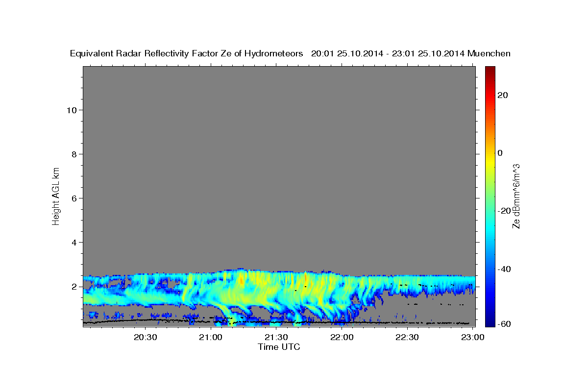Screen dimensions: 588x392
Task: Click the '23:00' time axis label
Action: click(473, 338)
